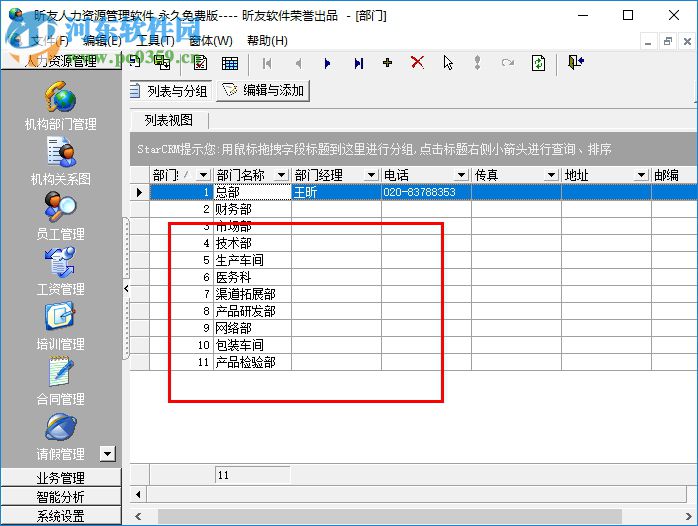
Task: Go to previous record arrow
Action: click(298, 63)
